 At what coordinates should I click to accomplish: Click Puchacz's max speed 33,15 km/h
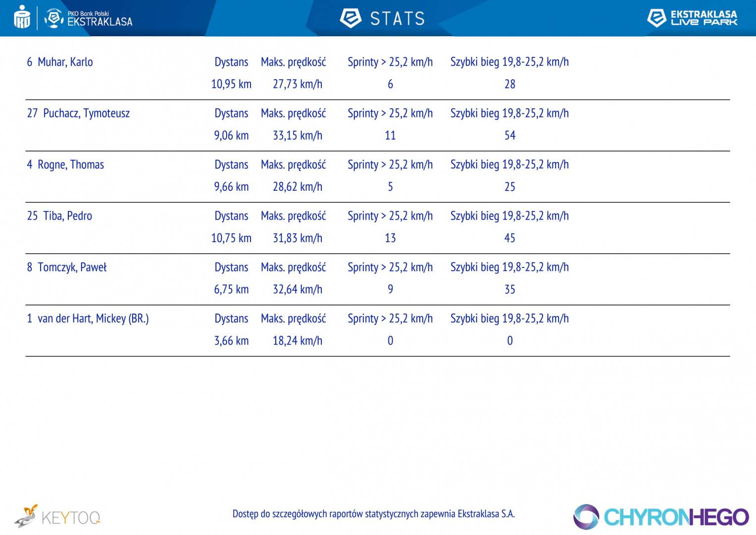pos(298,135)
